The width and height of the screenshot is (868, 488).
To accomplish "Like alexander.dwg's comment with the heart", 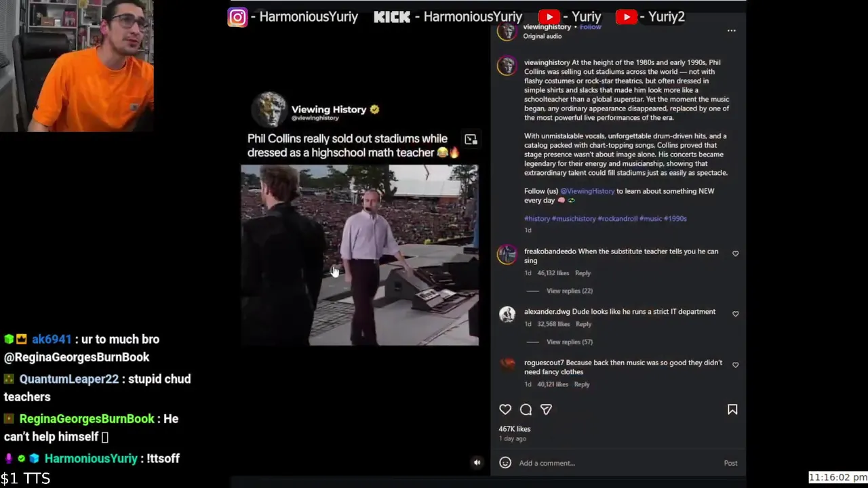I will coord(735,314).
